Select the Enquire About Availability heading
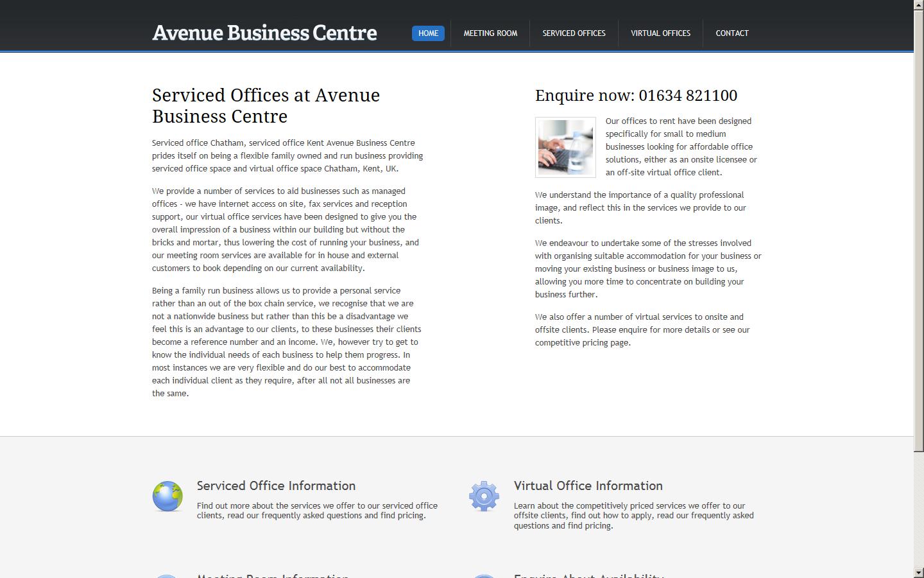 pyautogui.click(x=588, y=575)
